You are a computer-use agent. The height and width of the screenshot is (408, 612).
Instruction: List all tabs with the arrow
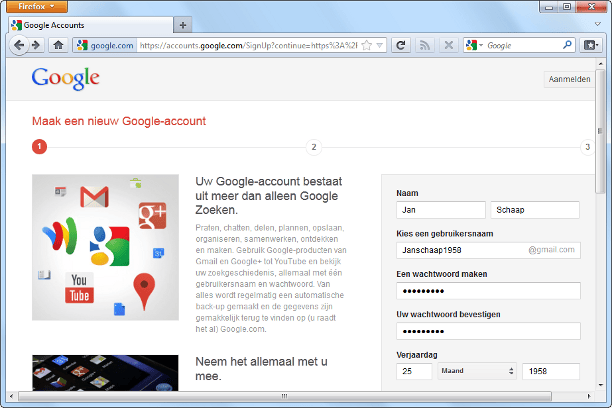click(x=598, y=24)
